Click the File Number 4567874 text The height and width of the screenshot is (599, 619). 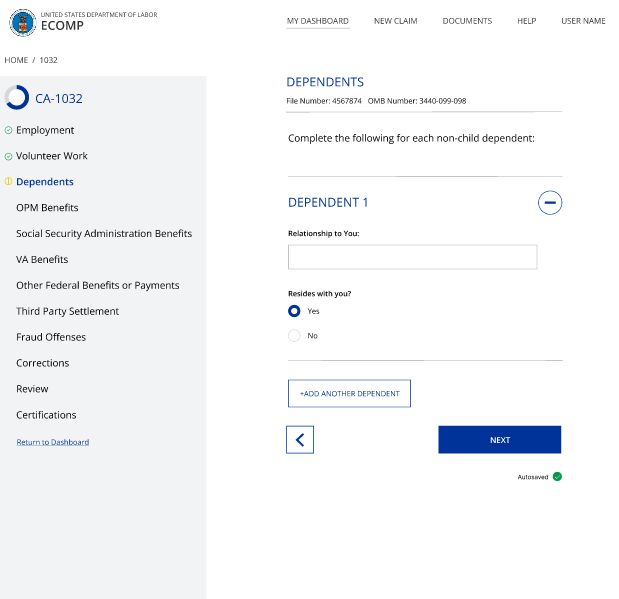pyautogui.click(x=324, y=101)
